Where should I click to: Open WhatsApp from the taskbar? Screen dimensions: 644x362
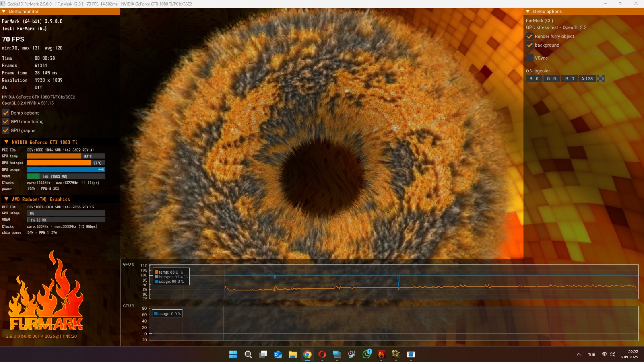point(367,354)
